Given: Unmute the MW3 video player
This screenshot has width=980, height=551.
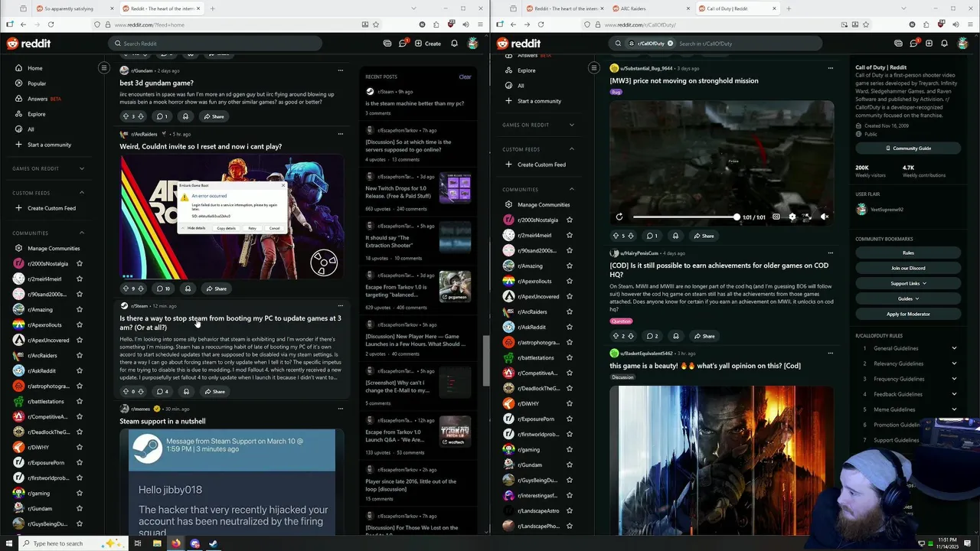Looking at the screenshot, I should pos(825,217).
